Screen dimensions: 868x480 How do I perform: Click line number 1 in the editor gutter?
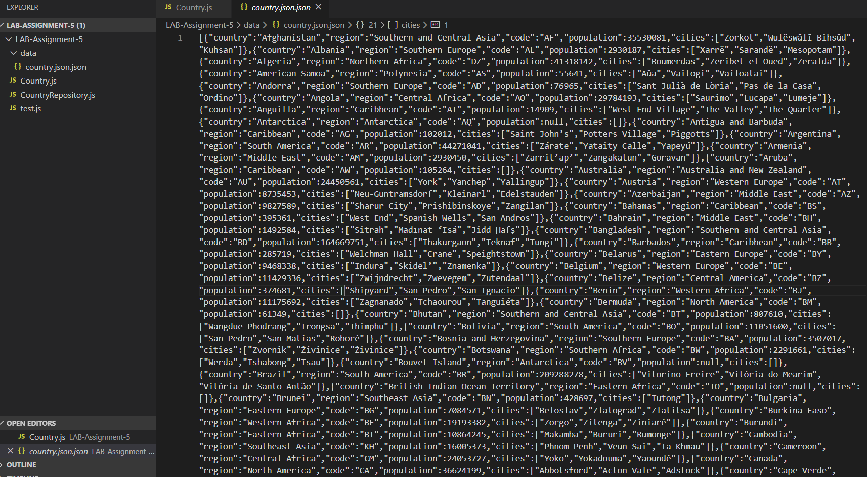[180, 37]
